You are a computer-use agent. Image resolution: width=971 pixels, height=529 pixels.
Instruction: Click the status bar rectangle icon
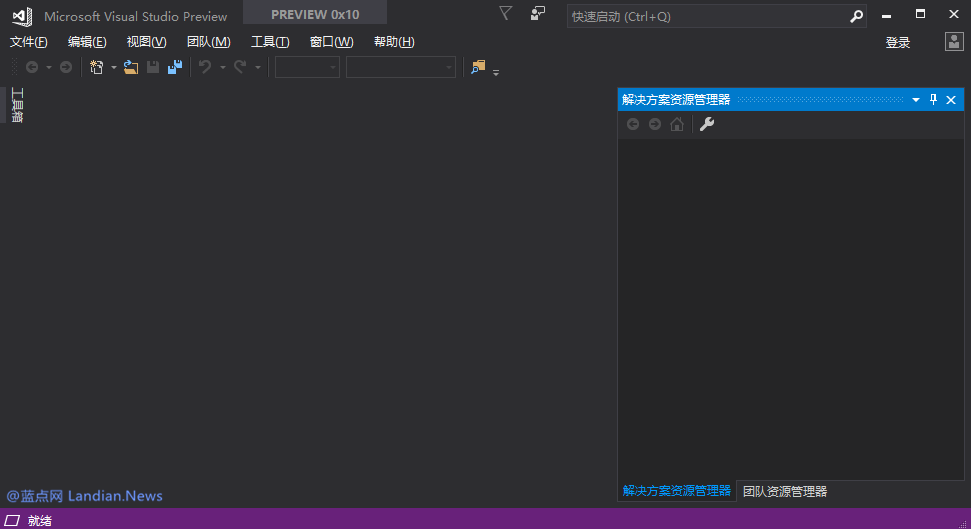(12, 520)
